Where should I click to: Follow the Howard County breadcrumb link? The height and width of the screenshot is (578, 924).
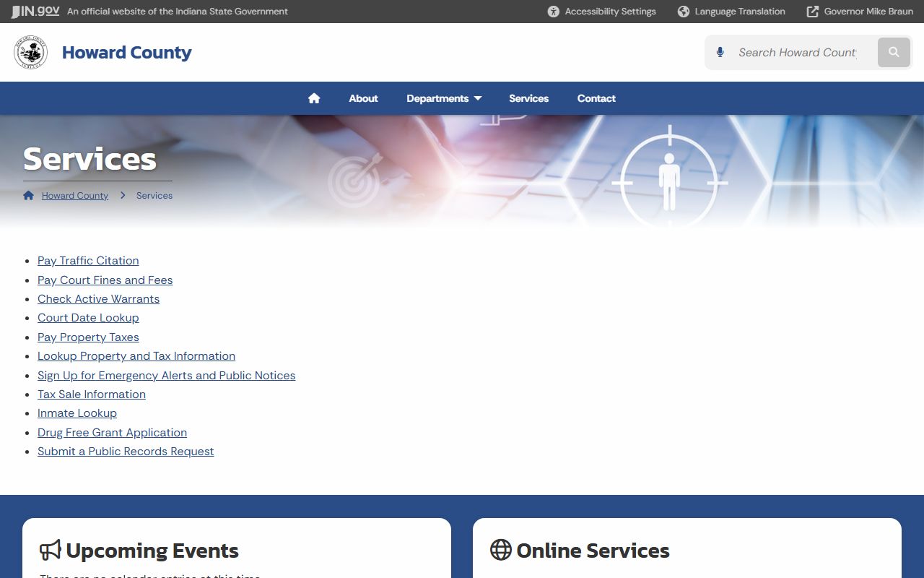75,196
